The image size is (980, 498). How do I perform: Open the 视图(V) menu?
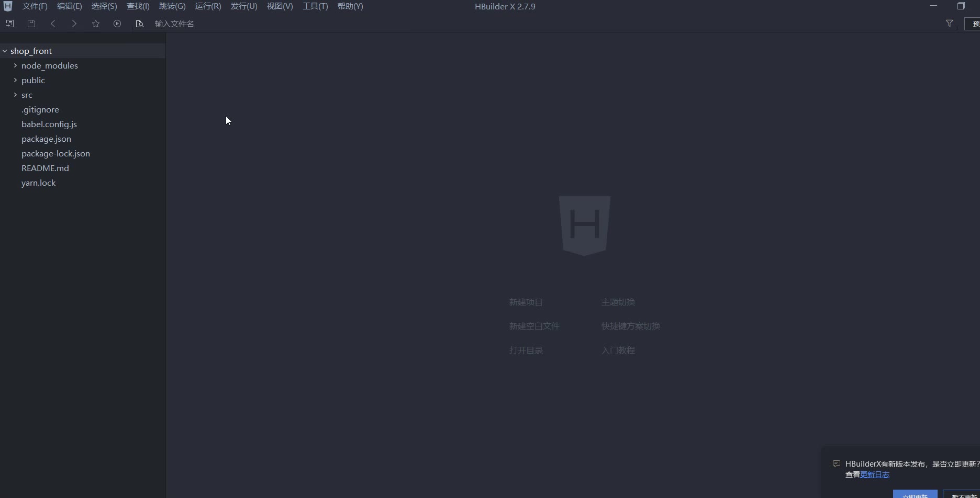[x=280, y=6]
